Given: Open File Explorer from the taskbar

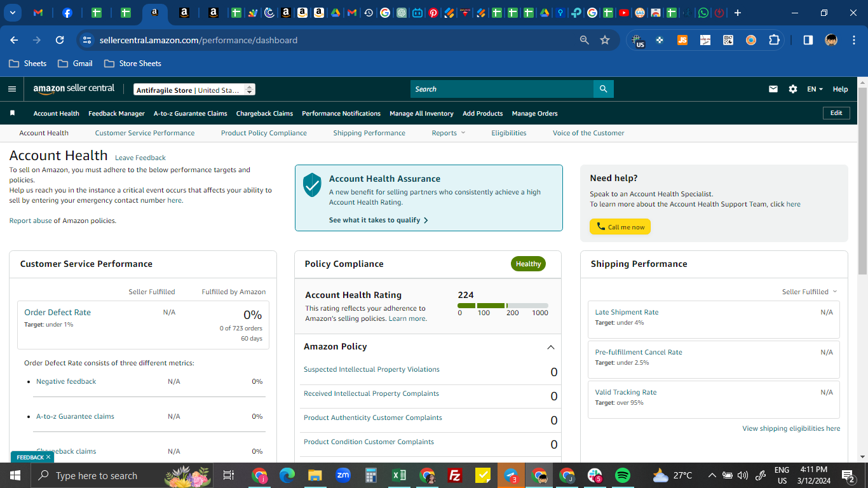Looking at the screenshot, I should pyautogui.click(x=315, y=475).
